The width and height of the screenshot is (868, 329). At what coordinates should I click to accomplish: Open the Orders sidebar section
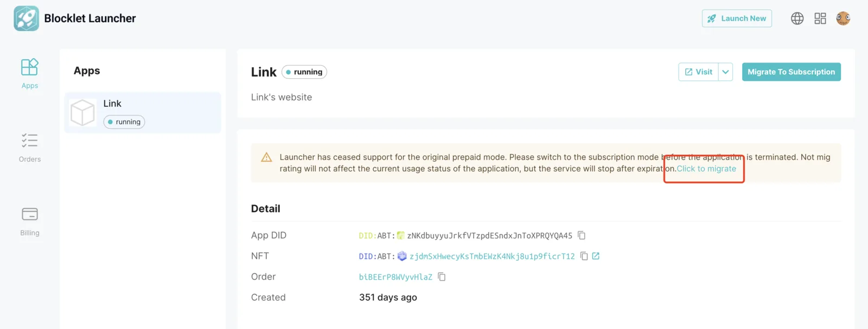30,148
